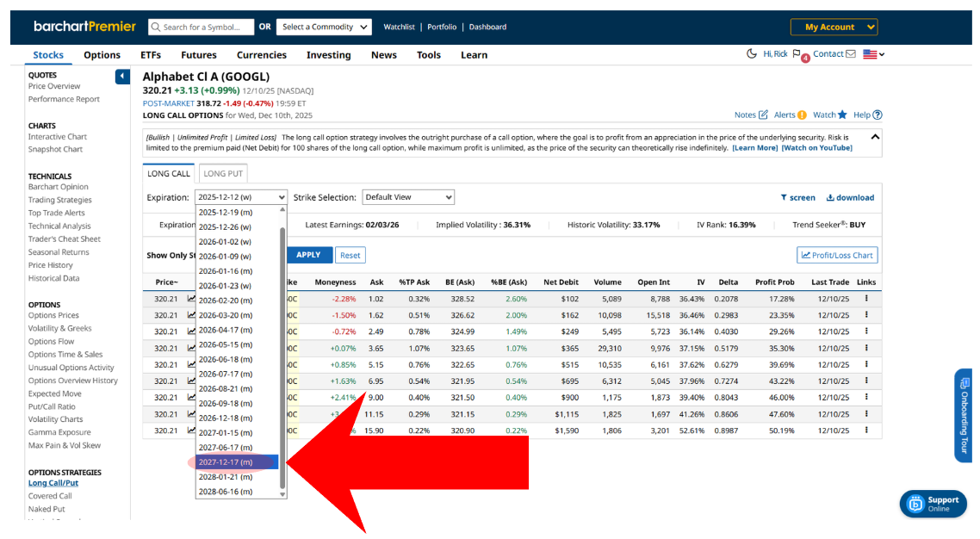Open the notifications flag icon
This screenshot has height=539, width=980.
point(797,54)
